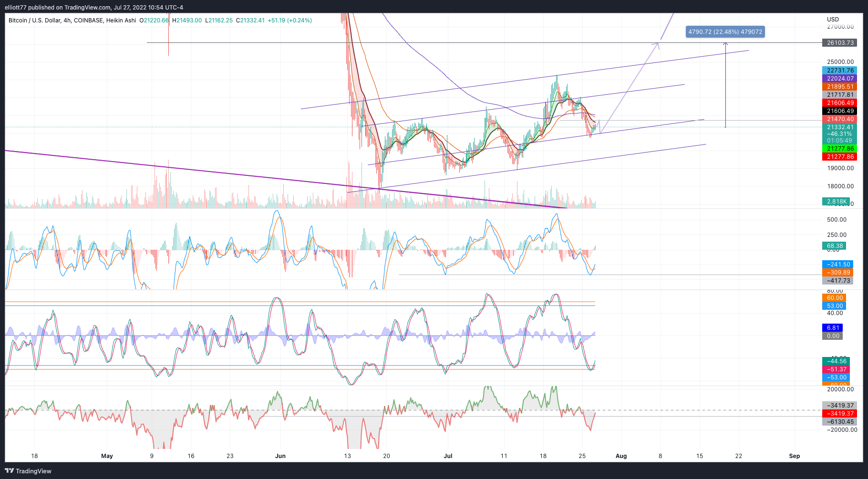Viewport: 868px width, 479px height.
Task: Click the light blue price label 22731.76
Action: pos(839,71)
